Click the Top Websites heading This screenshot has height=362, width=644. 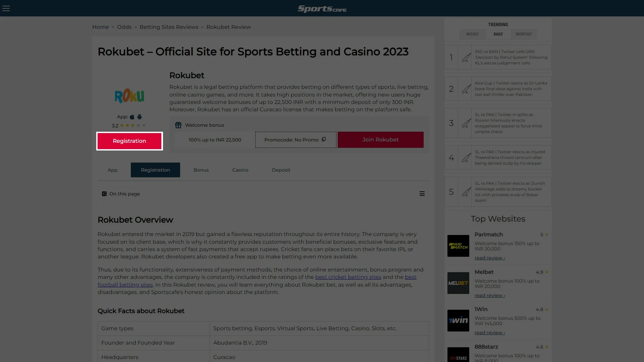tap(498, 219)
